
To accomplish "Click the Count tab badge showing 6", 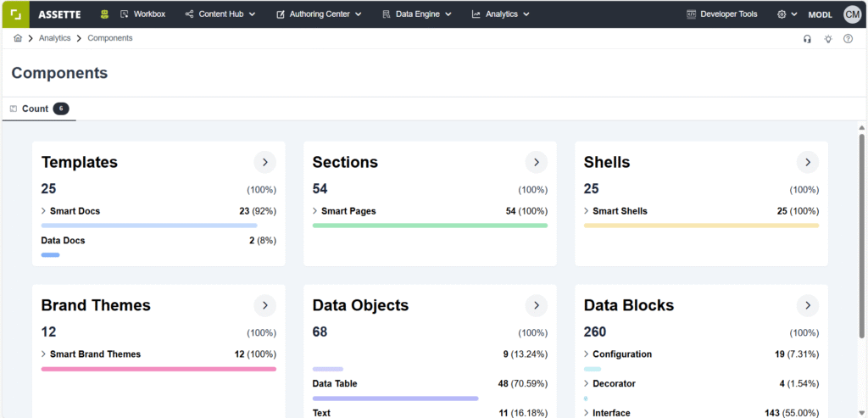I will [61, 109].
